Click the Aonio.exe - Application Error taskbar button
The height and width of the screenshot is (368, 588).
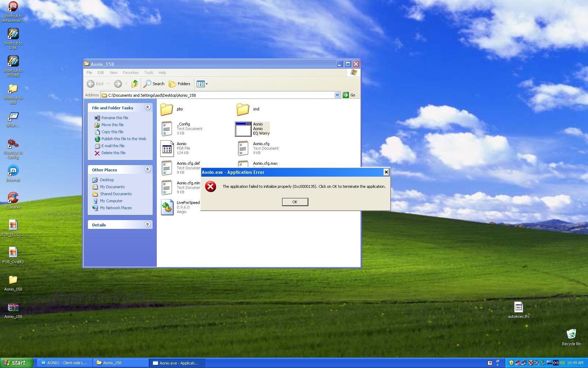(x=177, y=363)
